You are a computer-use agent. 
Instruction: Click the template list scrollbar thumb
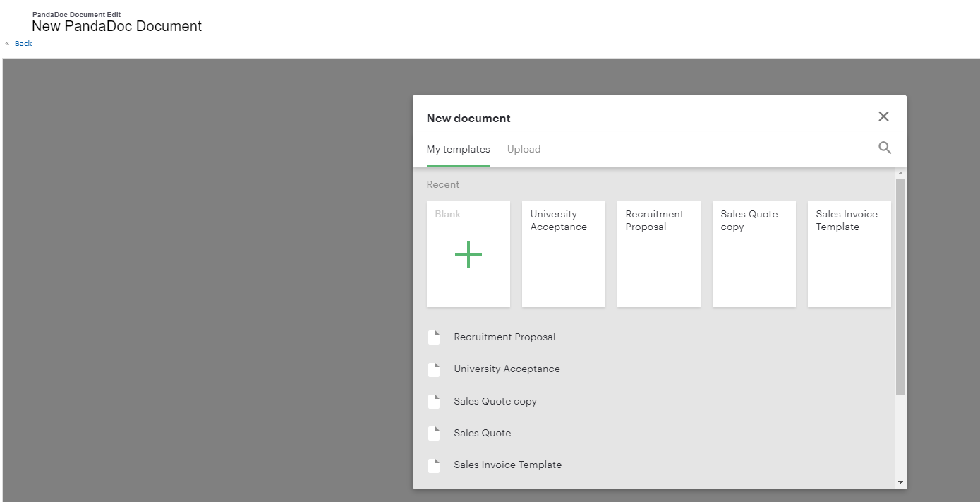(900, 287)
